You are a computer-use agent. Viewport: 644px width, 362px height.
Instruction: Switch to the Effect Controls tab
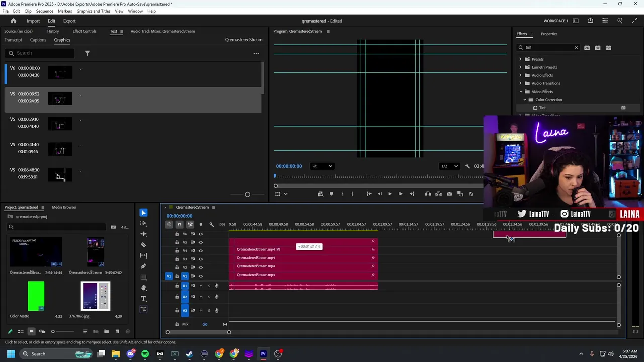pyautogui.click(x=85, y=31)
